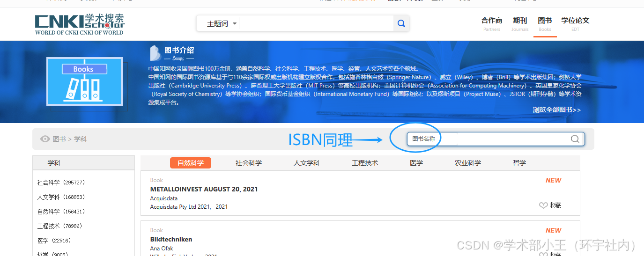Click 浏览全部图书>> link
644x256 pixels.
tap(557, 110)
